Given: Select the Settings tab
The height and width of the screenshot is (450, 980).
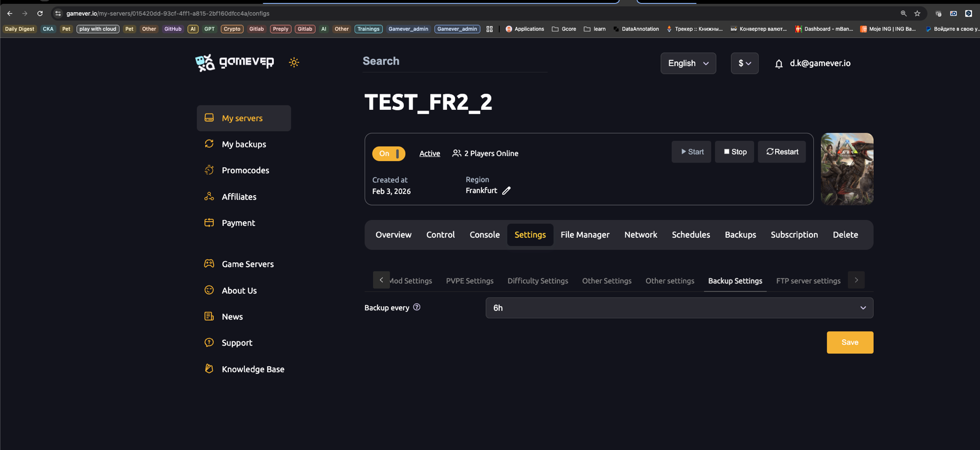Looking at the screenshot, I should pyautogui.click(x=530, y=235).
